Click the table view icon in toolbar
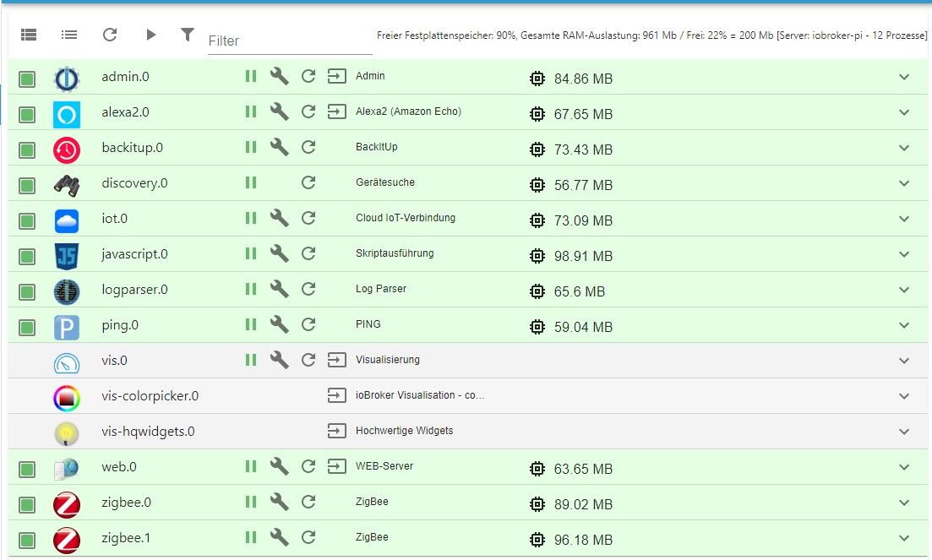 tap(29, 35)
